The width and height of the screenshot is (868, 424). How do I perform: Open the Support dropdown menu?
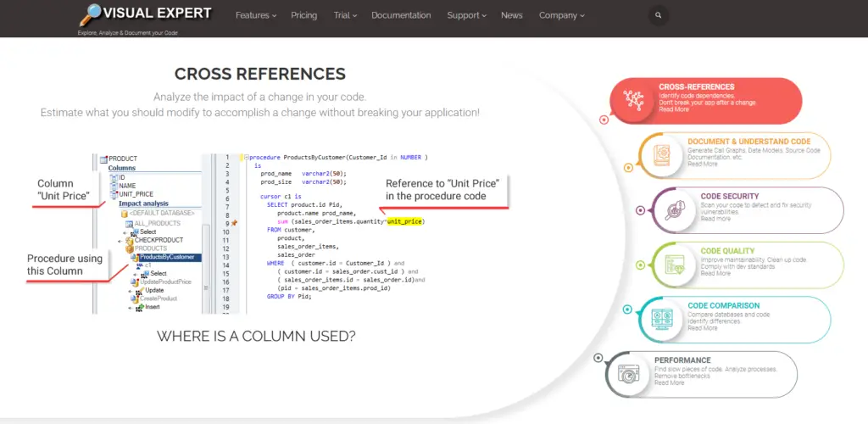click(466, 15)
